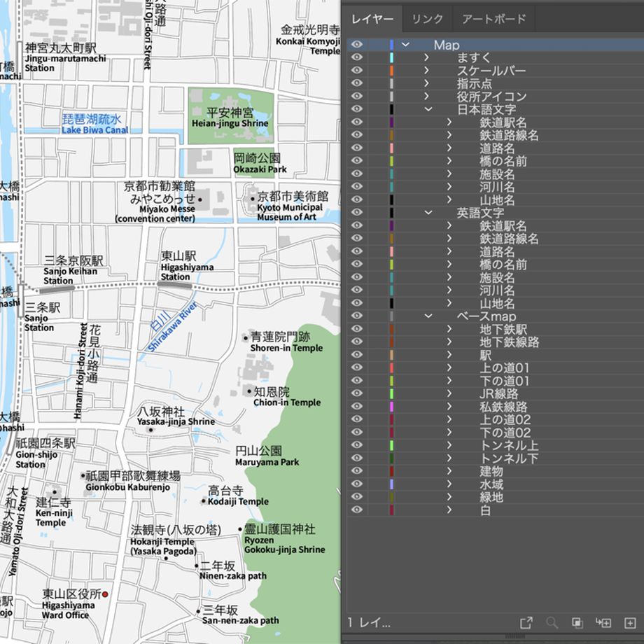Toggle the eye icon for 水域
This screenshot has height=644, width=644.
point(357,484)
